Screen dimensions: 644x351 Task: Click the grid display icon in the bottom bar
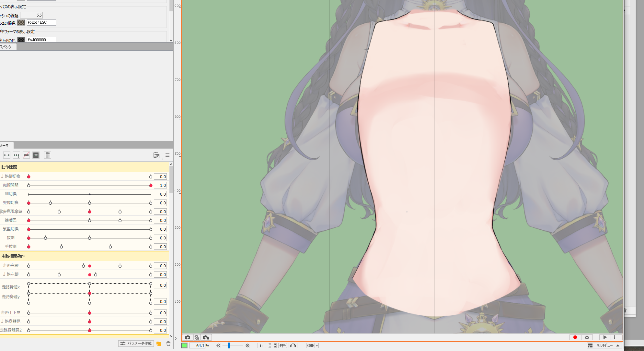pyautogui.click(x=282, y=345)
